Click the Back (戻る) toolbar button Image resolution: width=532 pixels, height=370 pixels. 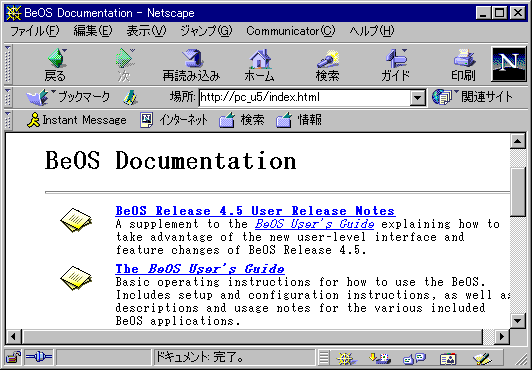(x=55, y=64)
